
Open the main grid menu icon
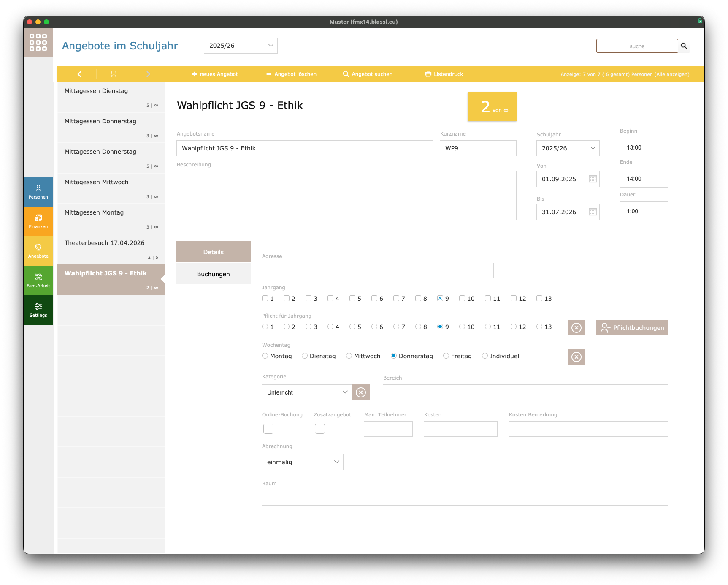coord(38,43)
